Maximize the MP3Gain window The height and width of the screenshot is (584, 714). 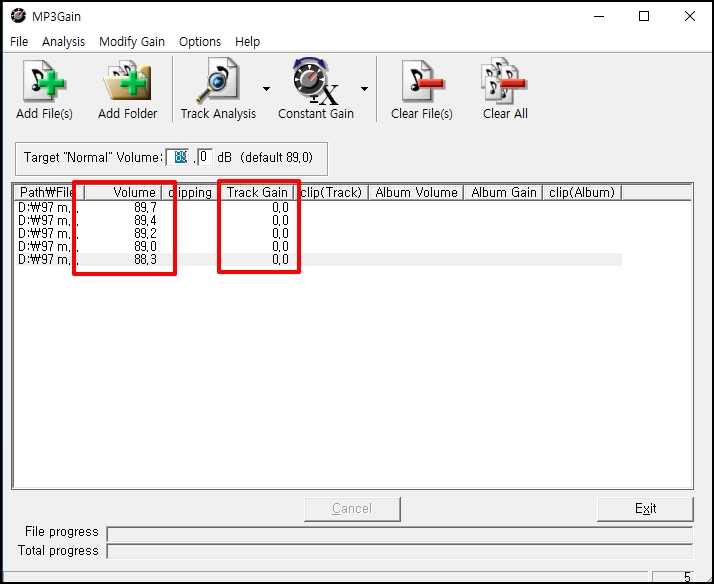pos(644,16)
